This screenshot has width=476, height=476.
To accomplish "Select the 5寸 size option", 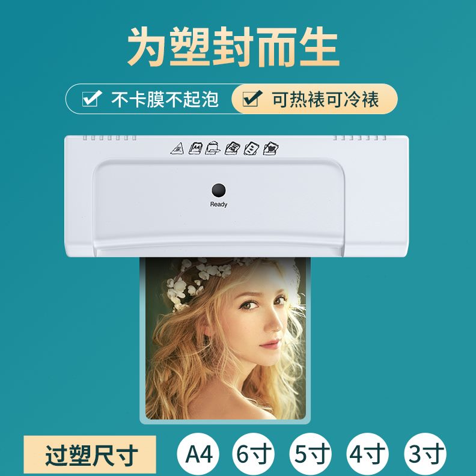I will [311, 454].
